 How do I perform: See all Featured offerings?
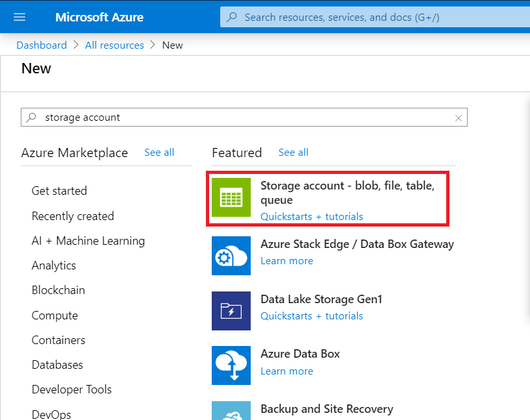point(293,152)
